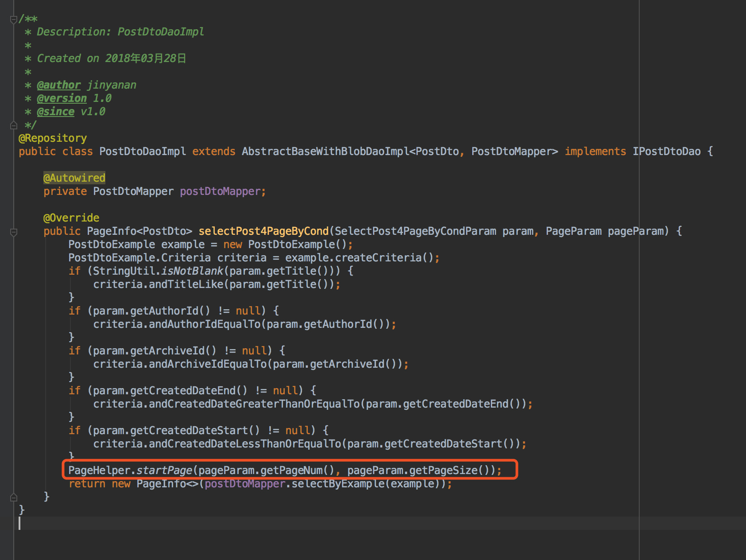The width and height of the screenshot is (746, 560).
Task: Click the SelectPost4PageByCondParam parameter type
Action: [416, 231]
